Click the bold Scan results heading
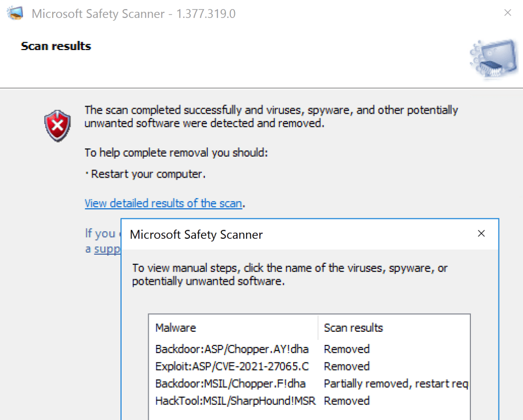This screenshot has height=420, width=523. click(x=56, y=46)
